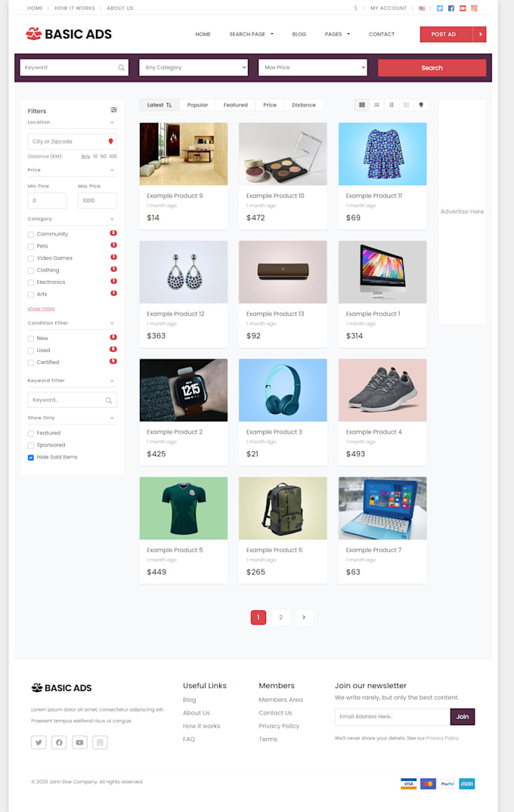Go to next page arrow
The image size is (514, 812).
(x=304, y=617)
